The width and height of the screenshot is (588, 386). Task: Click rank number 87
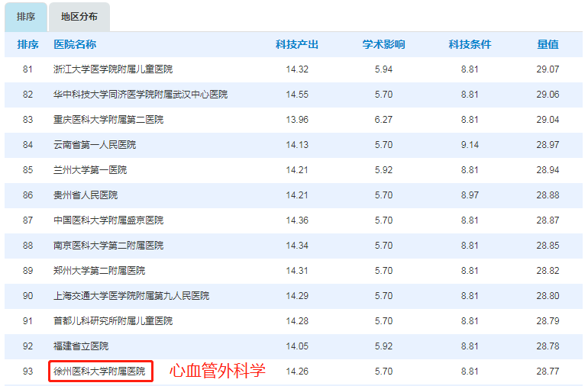27,220
